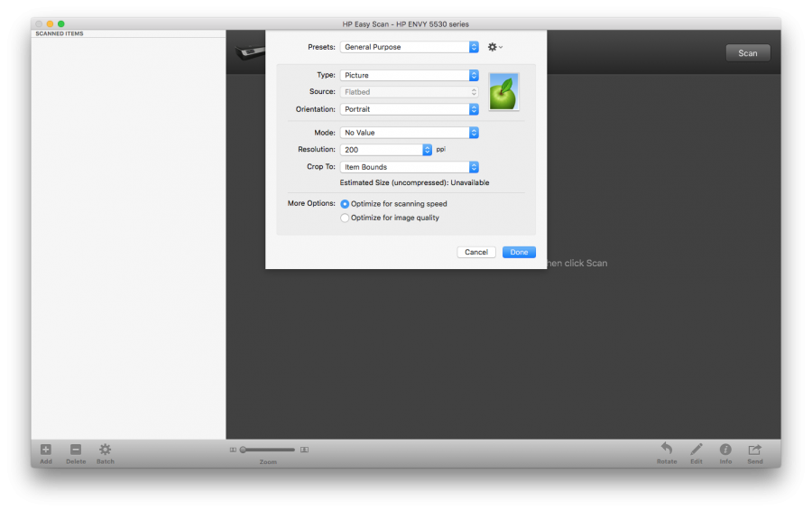Open Batch gear icon
The width and height of the screenshot is (812, 511).
[x=106, y=450]
